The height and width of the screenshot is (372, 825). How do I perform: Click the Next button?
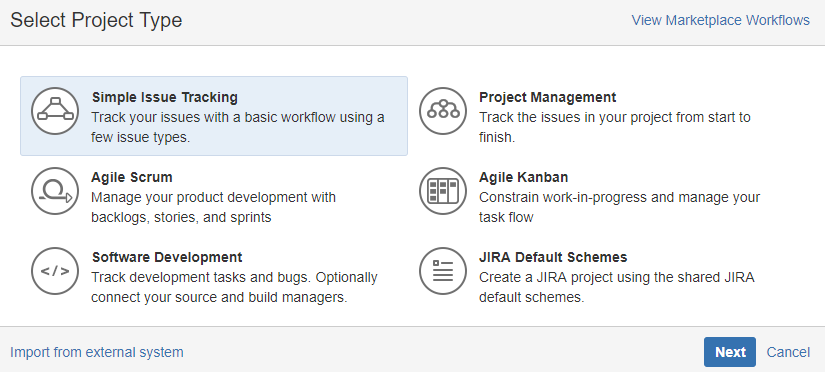pyautogui.click(x=730, y=352)
